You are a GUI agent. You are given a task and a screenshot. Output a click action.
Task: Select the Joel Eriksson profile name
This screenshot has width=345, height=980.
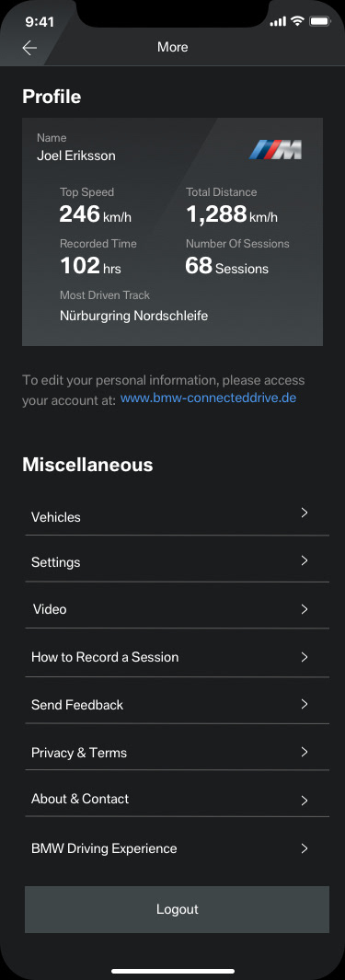point(76,156)
